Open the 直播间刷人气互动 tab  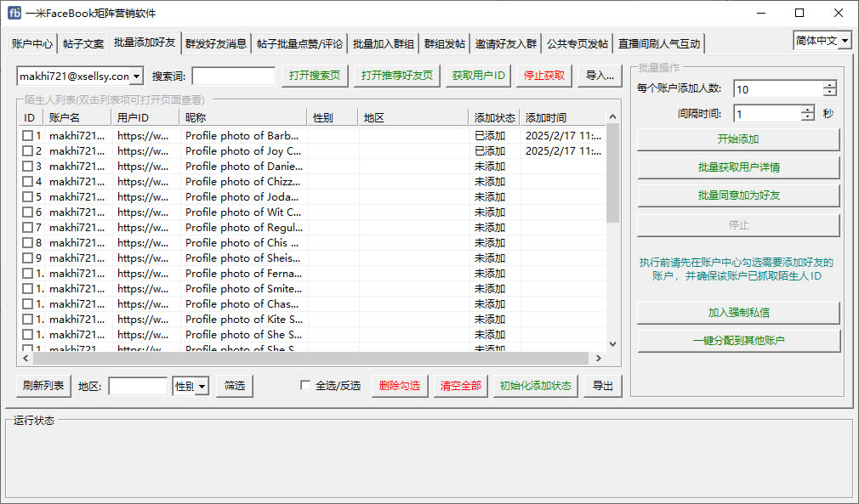[x=659, y=44]
